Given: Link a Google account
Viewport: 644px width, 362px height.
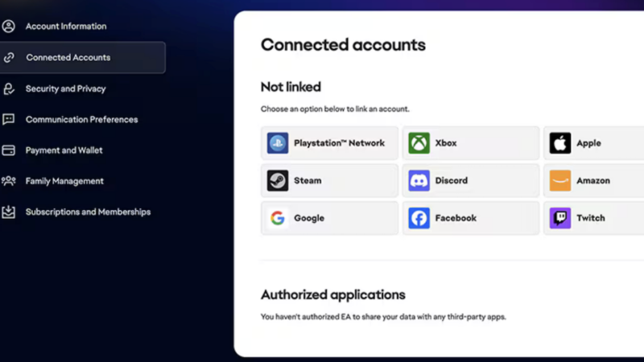Looking at the screenshot, I should pos(329,218).
